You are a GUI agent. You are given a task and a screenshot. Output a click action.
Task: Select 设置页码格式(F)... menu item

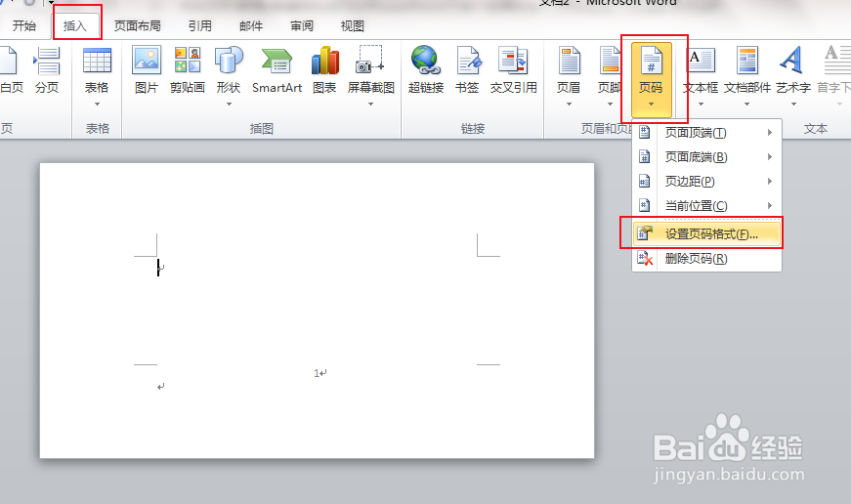tap(706, 233)
